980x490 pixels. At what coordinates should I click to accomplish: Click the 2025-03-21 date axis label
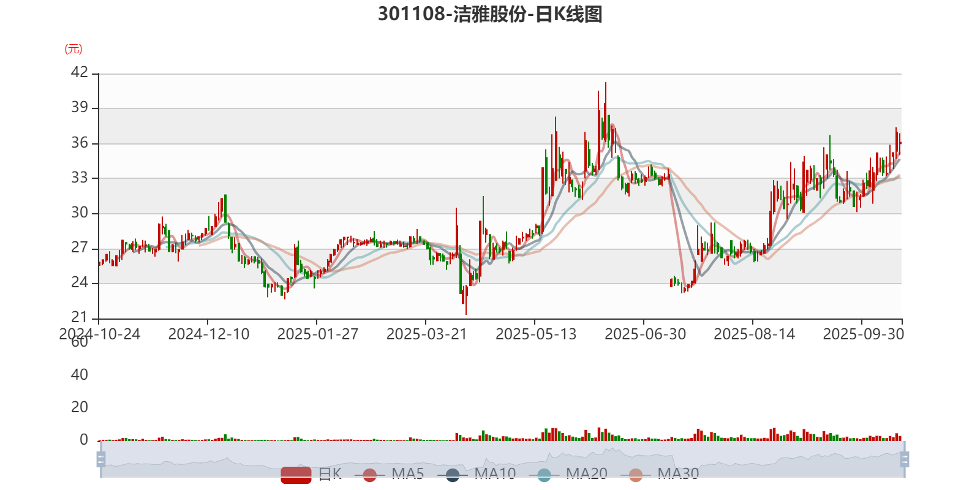(427, 334)
